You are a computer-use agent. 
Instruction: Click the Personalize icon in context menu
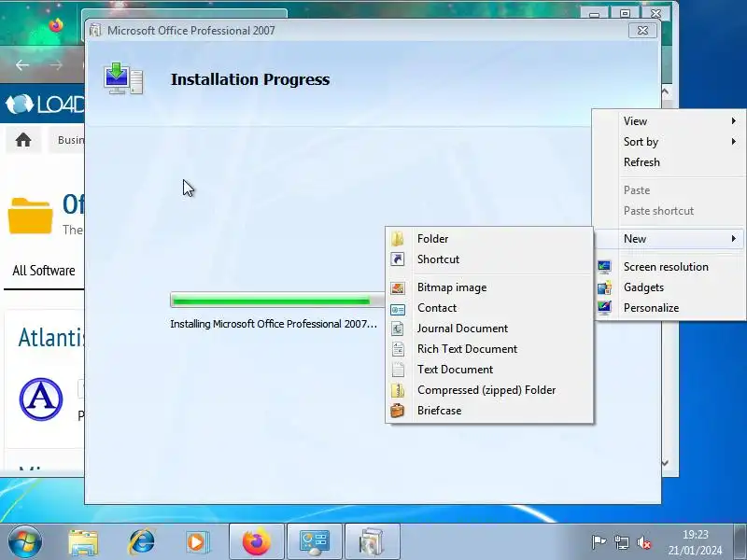[604, 308]
